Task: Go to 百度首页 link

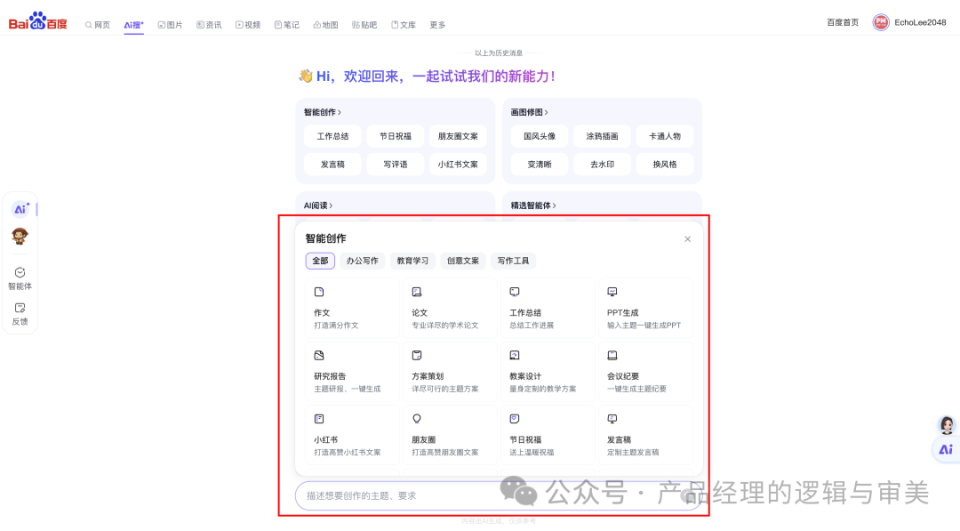Action: 842,22
